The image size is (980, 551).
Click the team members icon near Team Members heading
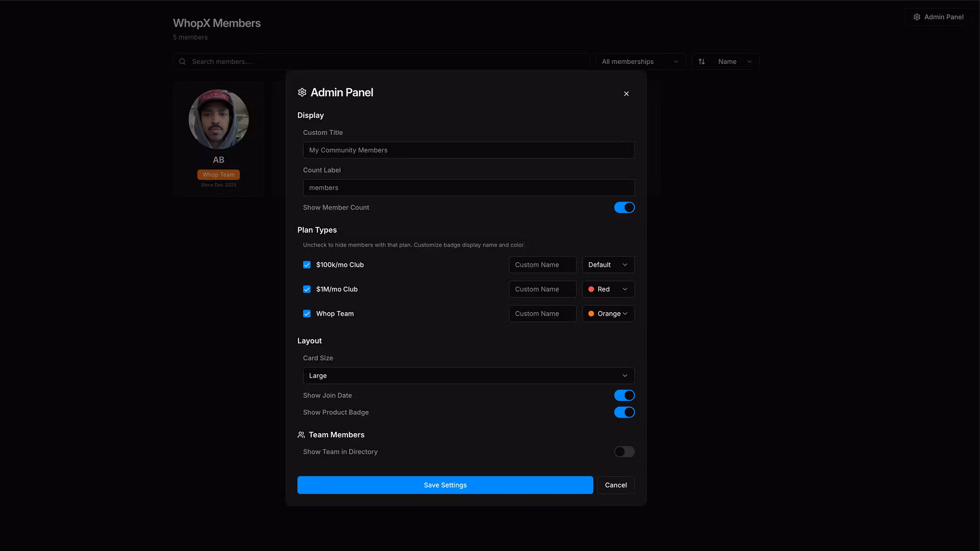click(301, 435)
